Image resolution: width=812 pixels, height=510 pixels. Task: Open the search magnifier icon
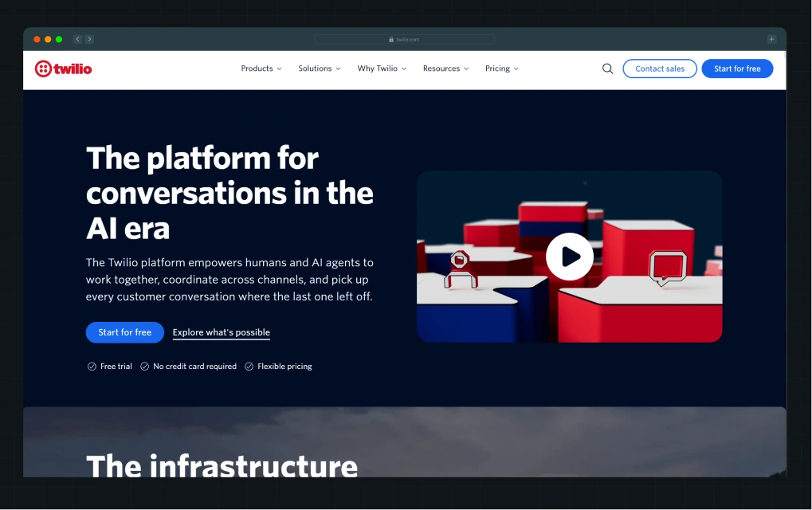click(607, 69)
